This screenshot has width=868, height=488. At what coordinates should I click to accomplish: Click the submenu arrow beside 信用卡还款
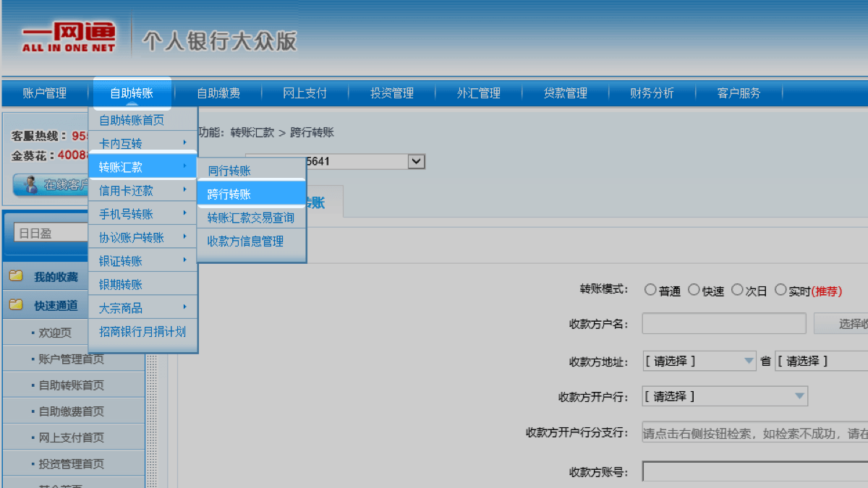coord(185,189)
